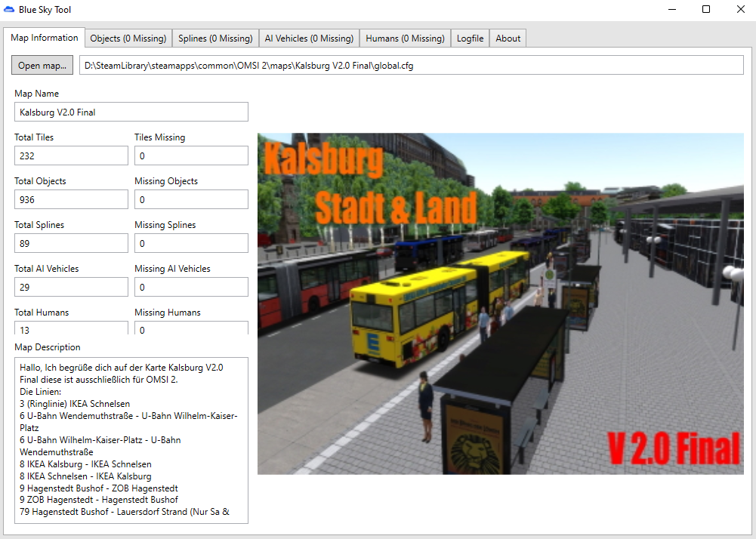Close the Blue Sky Tool window

click(740, 10)
